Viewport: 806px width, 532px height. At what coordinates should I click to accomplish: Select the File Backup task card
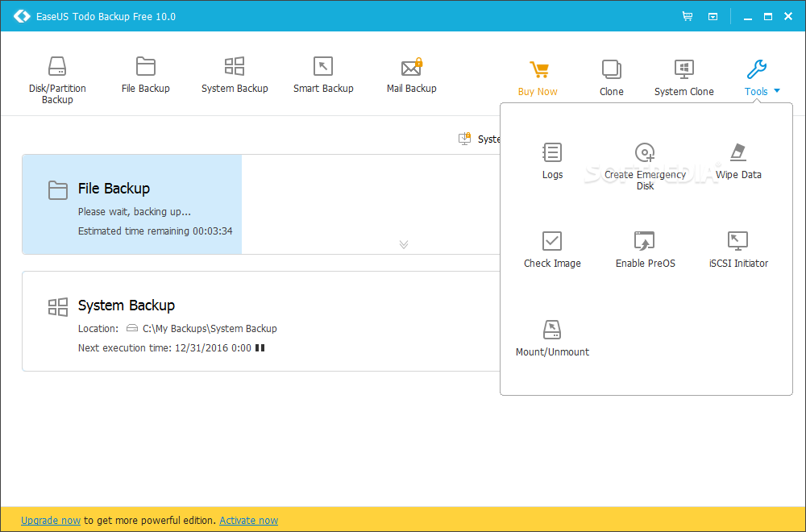click(261, 204)
